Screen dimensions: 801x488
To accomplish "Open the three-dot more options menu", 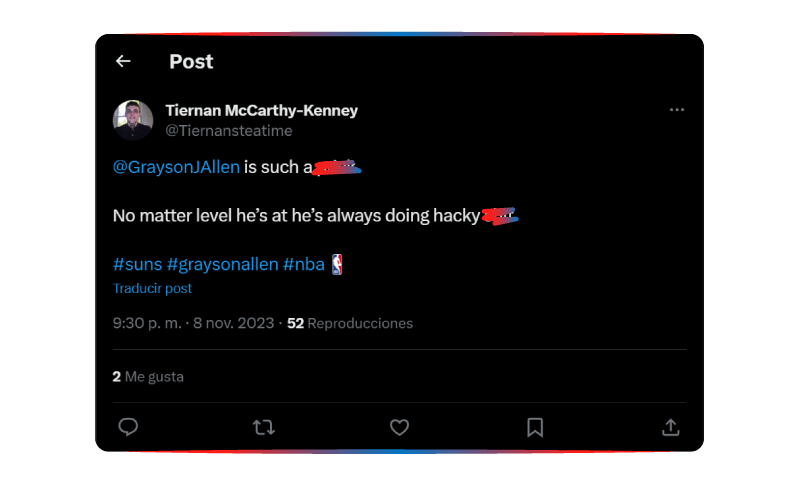I will [x=677, y=110].
